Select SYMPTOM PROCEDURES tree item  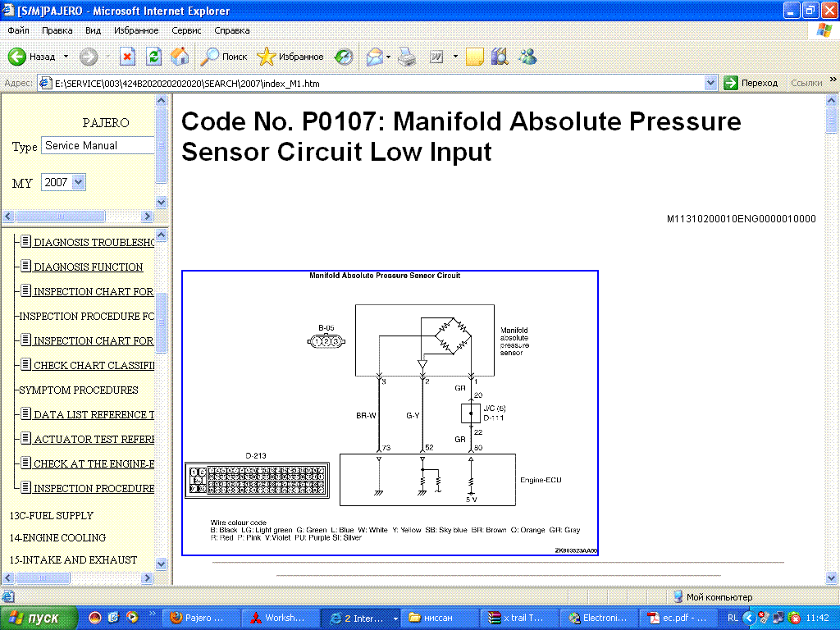click(x=79, y=390)
